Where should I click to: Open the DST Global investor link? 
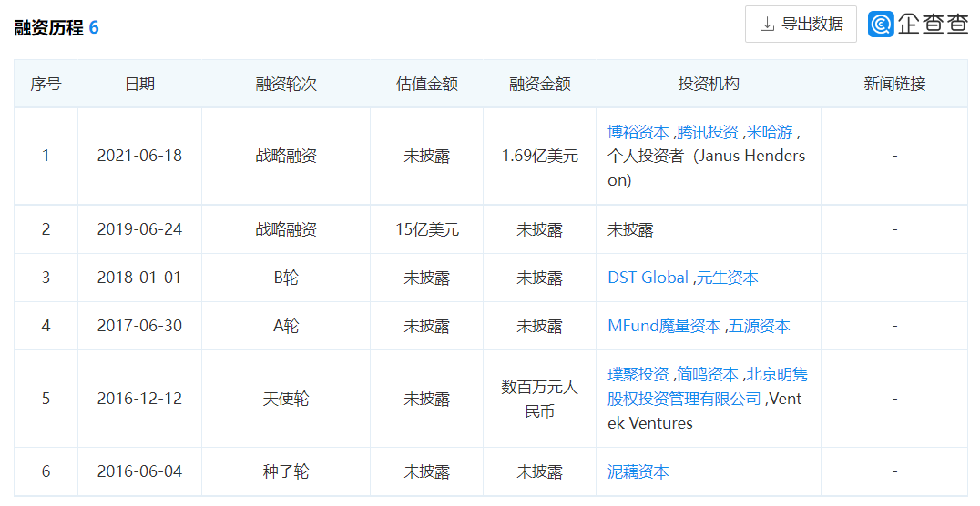click(x=648, y=278)
